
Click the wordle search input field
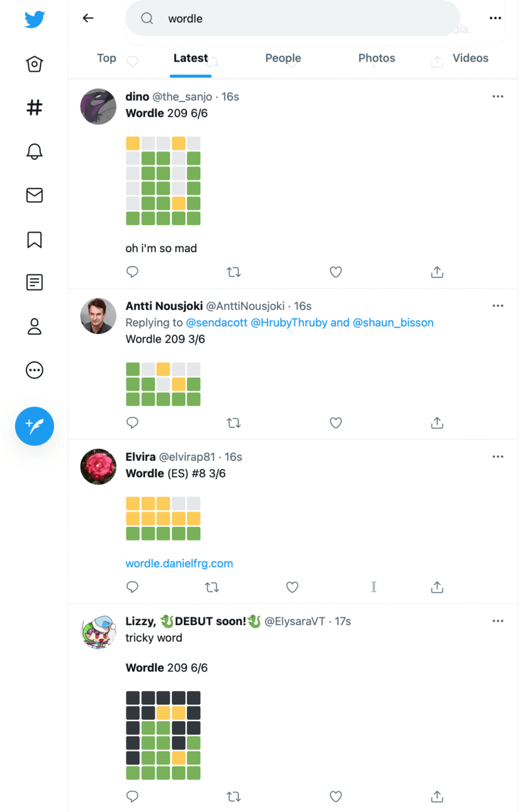tap(294, 19)
